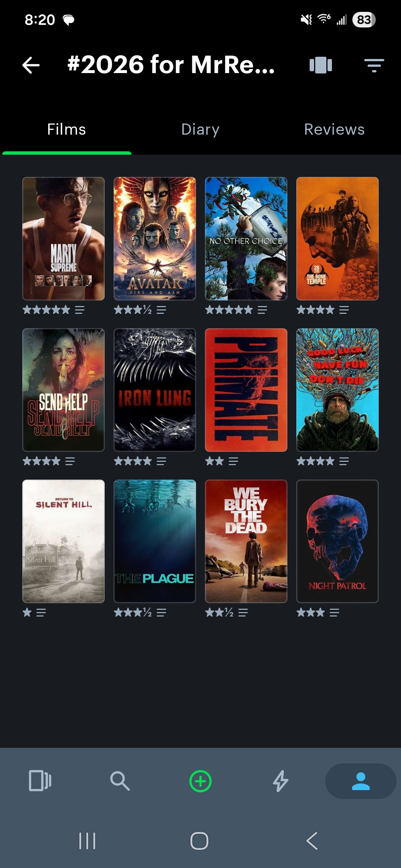This screenshot has width=401, height=868.
Task: Open the No Other Choice poster
Action: coord(246,239)
